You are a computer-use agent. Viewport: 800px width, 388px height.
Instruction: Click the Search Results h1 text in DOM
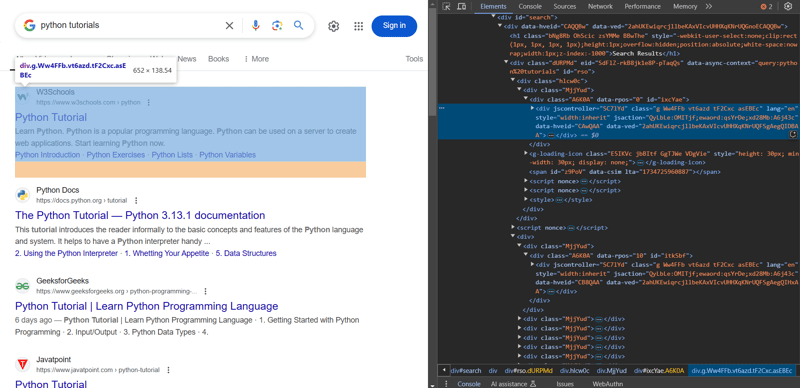click(637, 53)
